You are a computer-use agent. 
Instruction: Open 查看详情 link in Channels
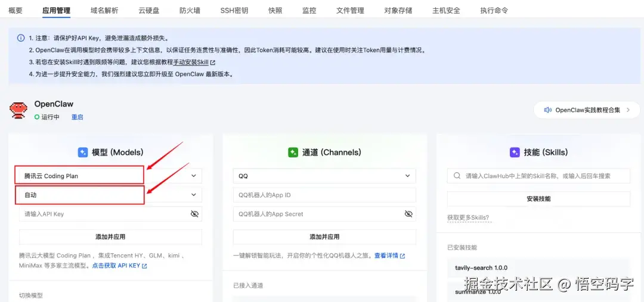389,256
